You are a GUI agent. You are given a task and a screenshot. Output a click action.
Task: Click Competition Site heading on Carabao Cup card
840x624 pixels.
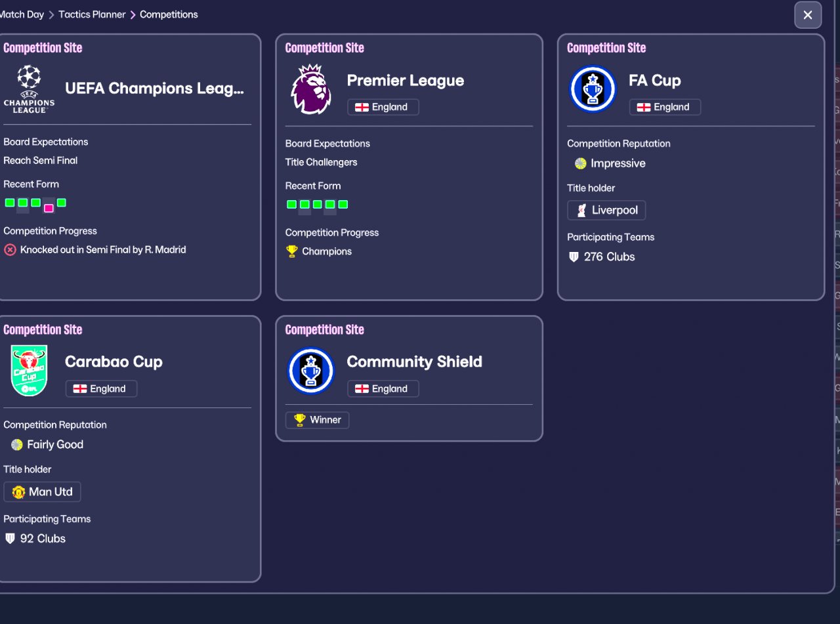pyautogui.click(x=43, y=330)
